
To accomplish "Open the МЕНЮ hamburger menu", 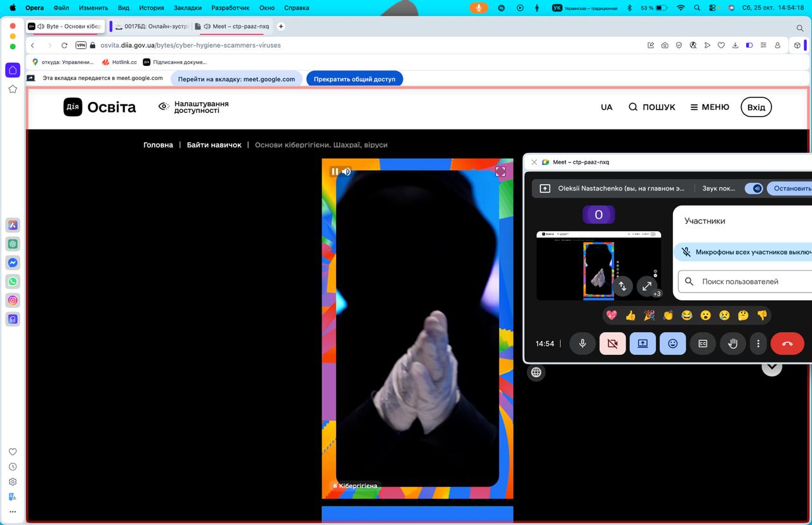I will [x=710, y=107].
